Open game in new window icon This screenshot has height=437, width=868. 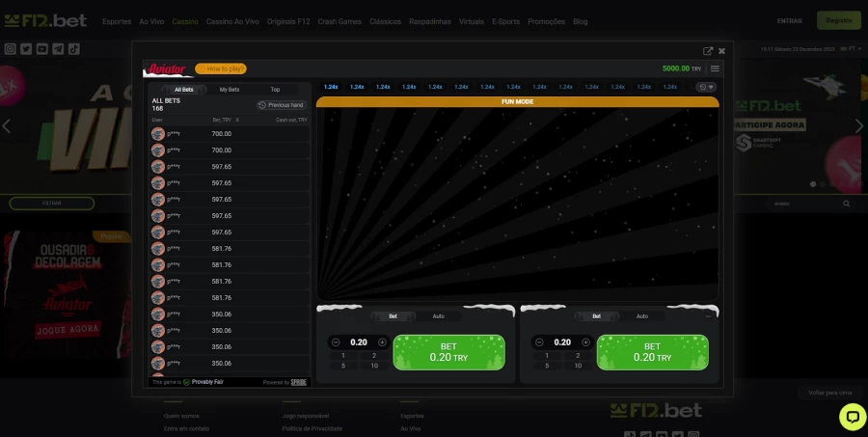pos(708,51)
